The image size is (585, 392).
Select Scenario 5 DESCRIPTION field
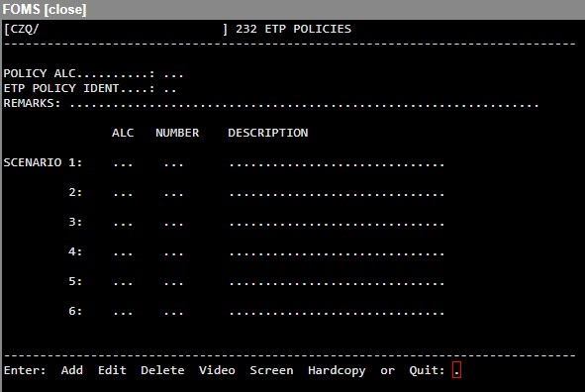337,282
